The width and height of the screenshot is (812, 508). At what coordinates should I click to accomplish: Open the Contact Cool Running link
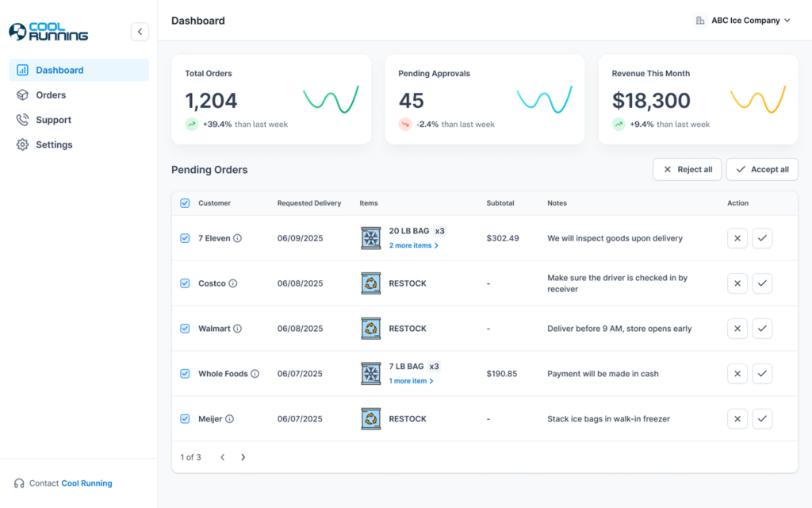coord(86,483)
